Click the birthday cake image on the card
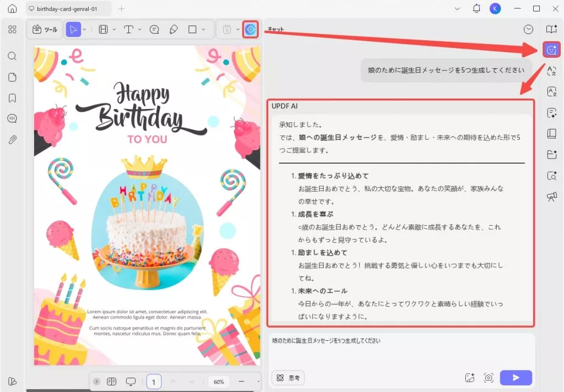This screenshot has width=564, height=392. pos(148,230)
